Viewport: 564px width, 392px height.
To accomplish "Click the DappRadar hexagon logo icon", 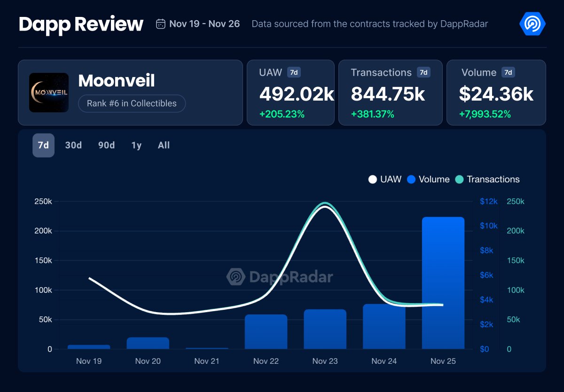I will [533, 24].
